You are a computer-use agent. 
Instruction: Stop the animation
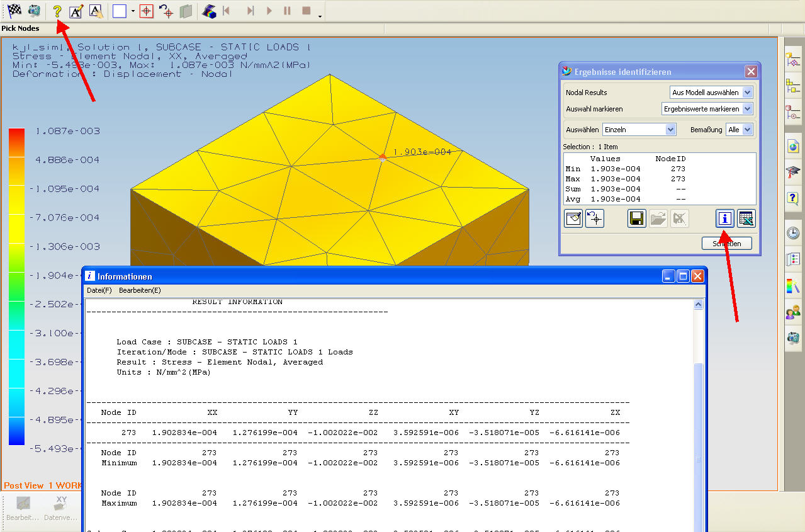coord(307,11)
